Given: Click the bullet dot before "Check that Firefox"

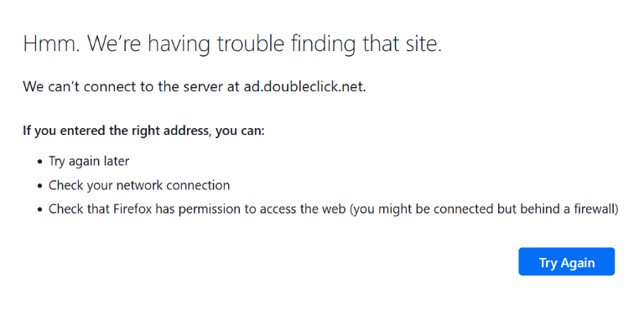Looking at the screenshot, I should (39, 209).
